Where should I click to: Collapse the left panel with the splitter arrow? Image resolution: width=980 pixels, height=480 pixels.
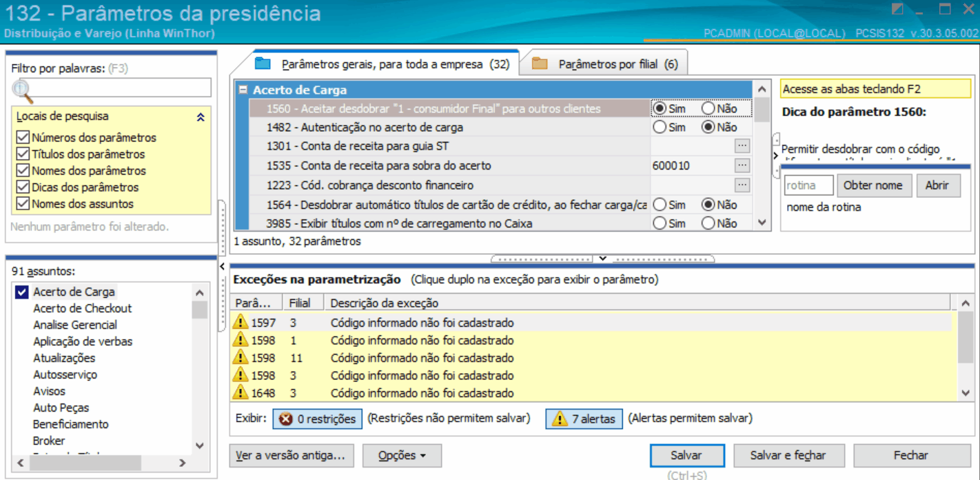coord(223,266)
